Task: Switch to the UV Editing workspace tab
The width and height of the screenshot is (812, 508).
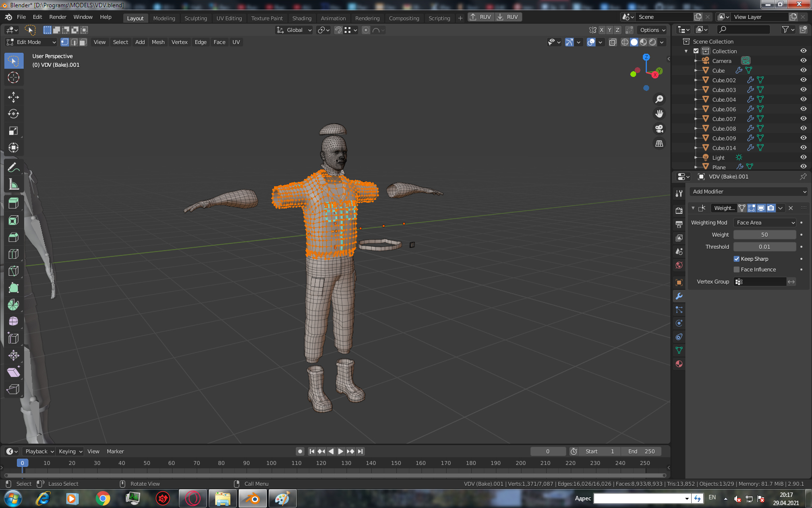Action: coord(229,18)
